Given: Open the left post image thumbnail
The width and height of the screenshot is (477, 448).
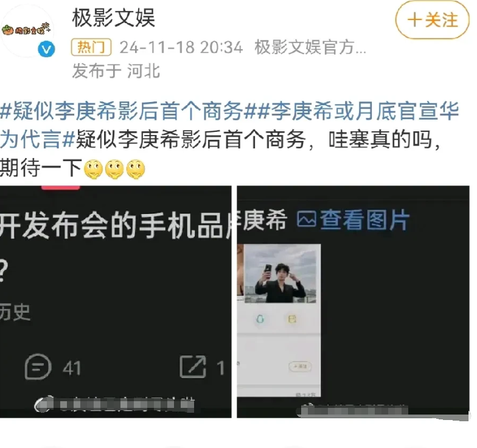Looking at the screenshot, I should click(x=116, y=302).
